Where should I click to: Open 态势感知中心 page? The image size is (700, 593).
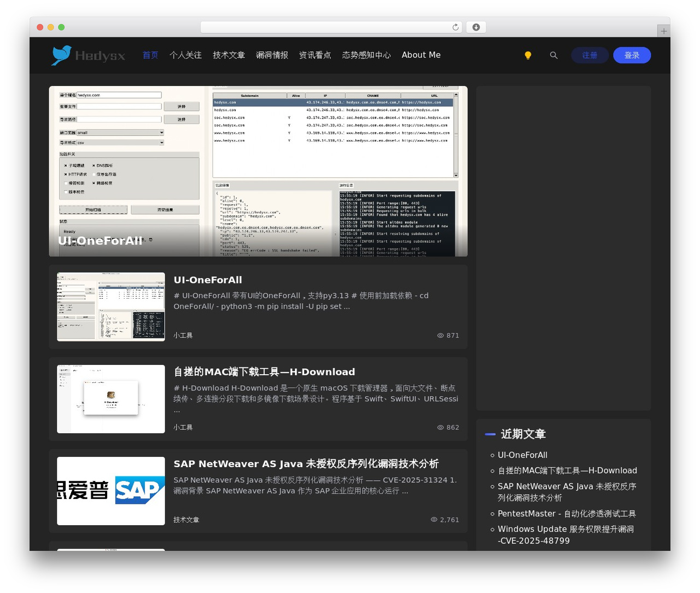pos(366,55)
